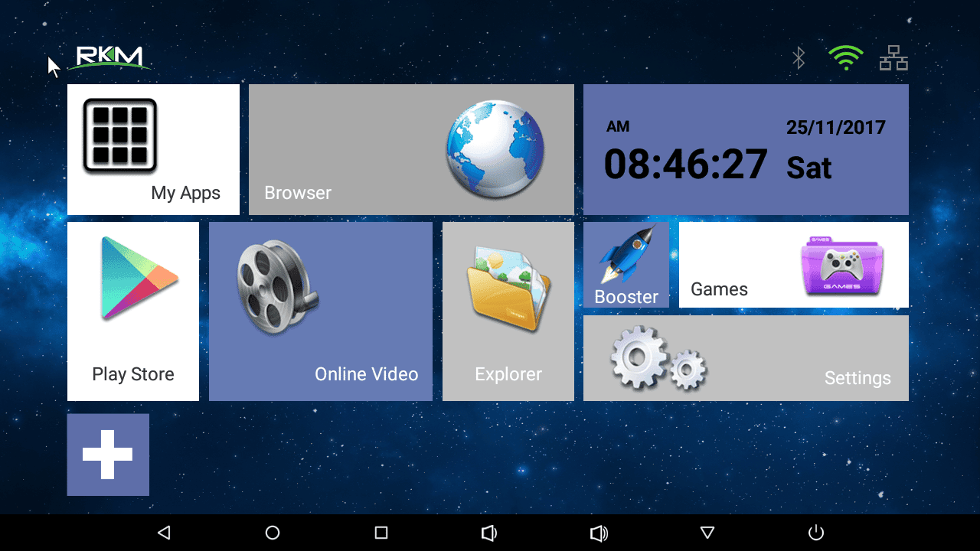Add a shortcut with the plus tile
Image resolution: width=980 pixels, height=551 pixels.
click(x=108, y=455)
